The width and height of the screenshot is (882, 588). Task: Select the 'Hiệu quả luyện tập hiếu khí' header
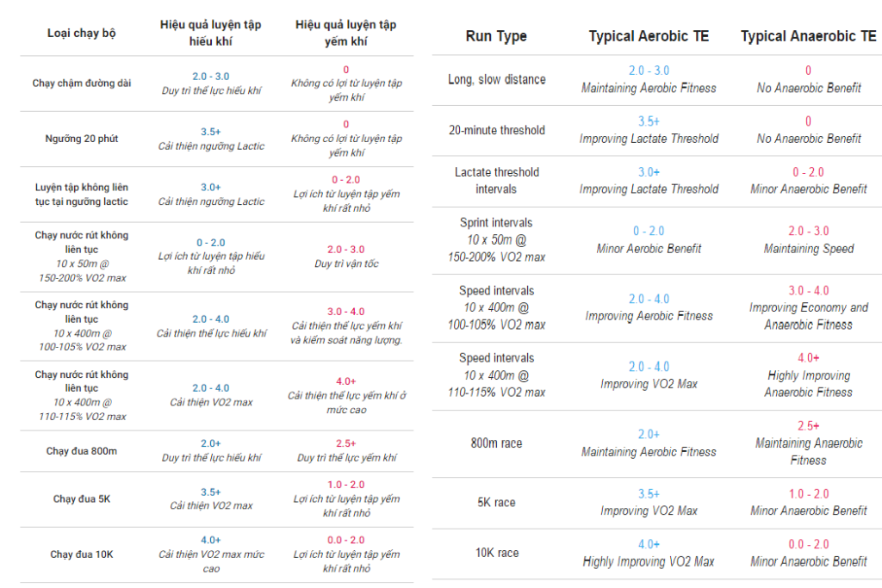coord(211,33)
